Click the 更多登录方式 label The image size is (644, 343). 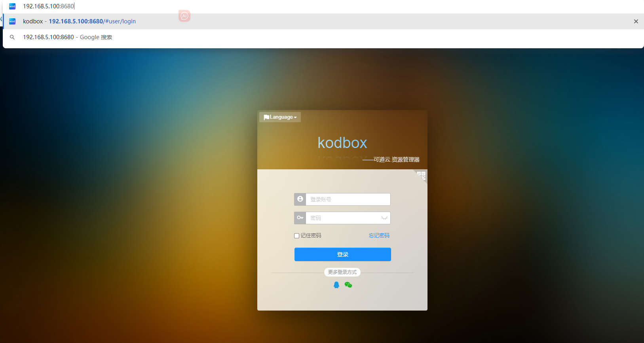342,272
